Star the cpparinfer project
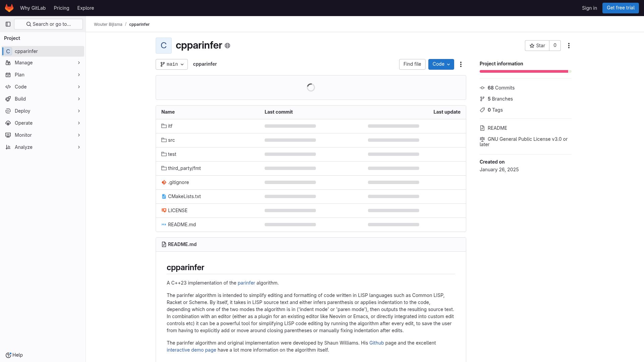Image resolution: width=644 pixels, height=362 pixels. point(537,46)
